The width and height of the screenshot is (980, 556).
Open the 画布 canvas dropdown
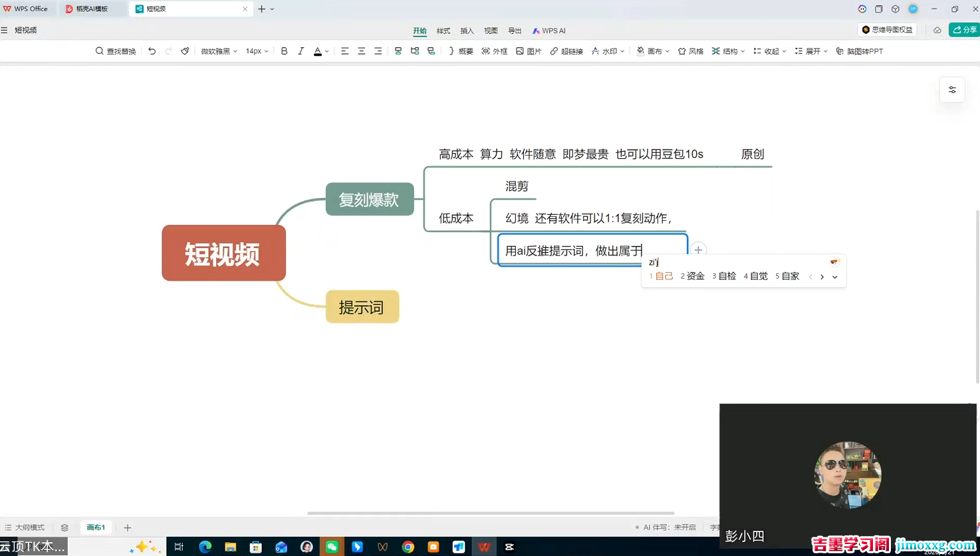[653, 51]
